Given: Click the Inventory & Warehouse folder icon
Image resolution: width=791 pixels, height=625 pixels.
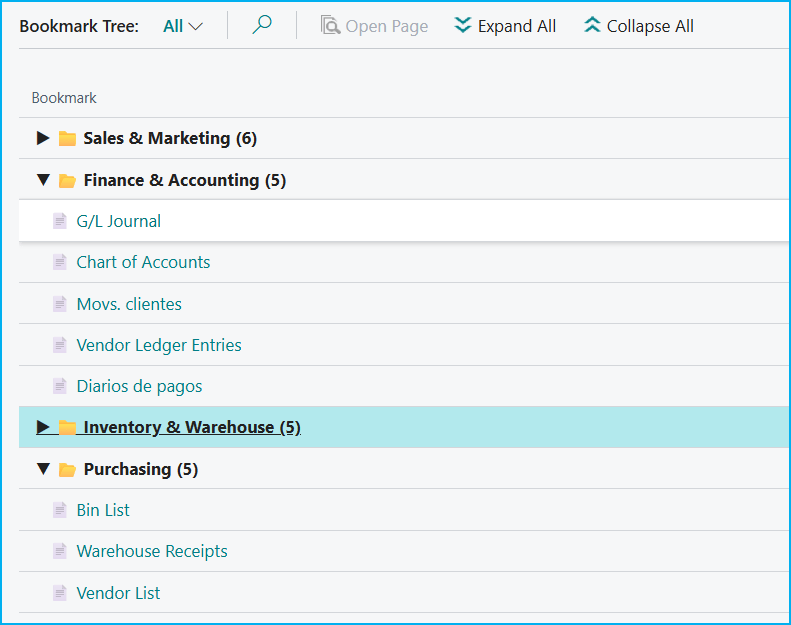Looking at the screenshot, I should click(67, 428).
